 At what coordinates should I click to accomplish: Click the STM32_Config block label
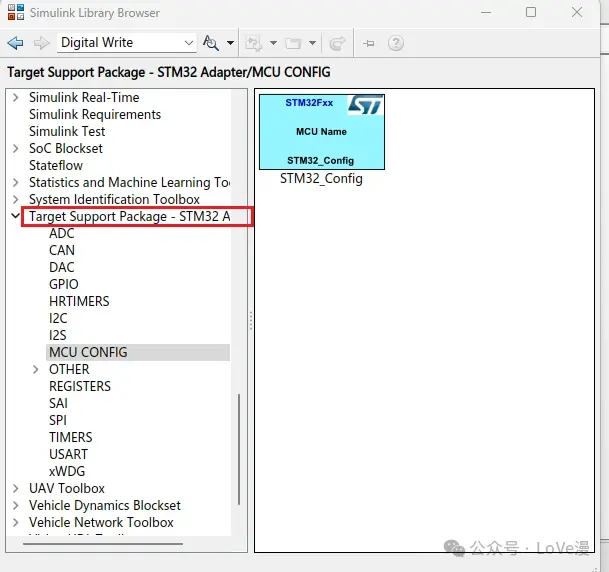coord(321,179)
